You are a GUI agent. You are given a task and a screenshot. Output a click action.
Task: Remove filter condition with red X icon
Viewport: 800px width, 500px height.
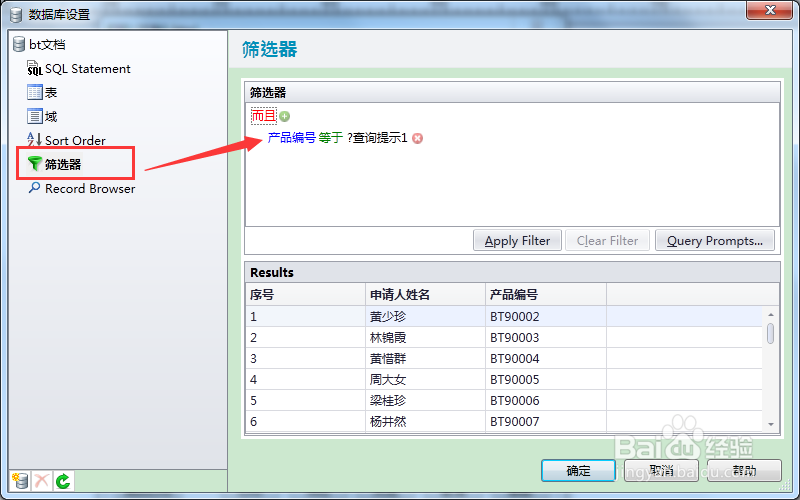coord(417,138)
